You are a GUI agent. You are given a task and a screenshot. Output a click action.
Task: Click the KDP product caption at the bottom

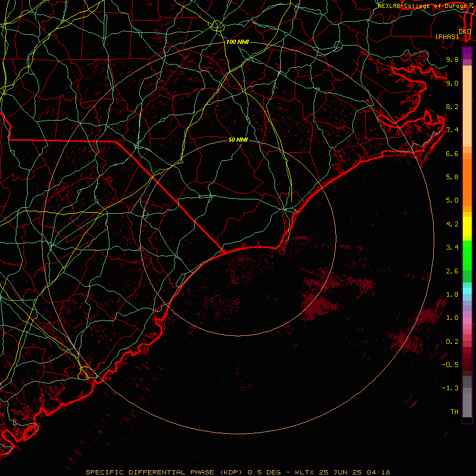pos(237,472)
